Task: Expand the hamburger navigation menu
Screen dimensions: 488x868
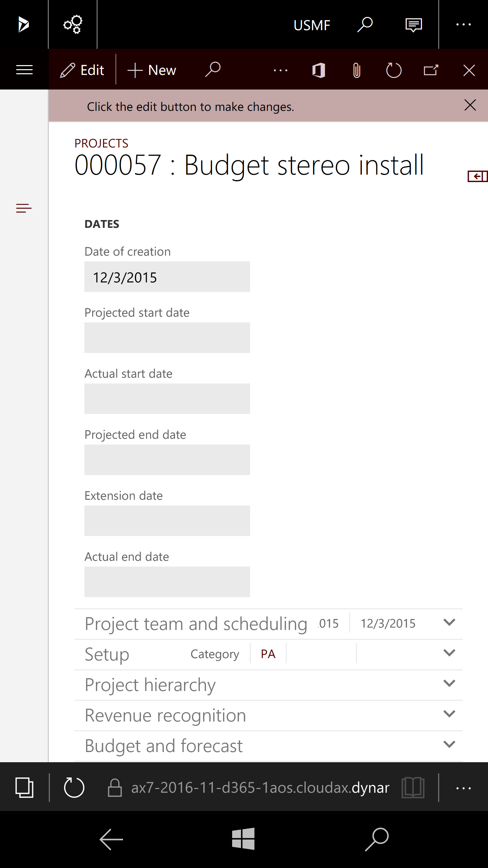Action: coord(24,70)
